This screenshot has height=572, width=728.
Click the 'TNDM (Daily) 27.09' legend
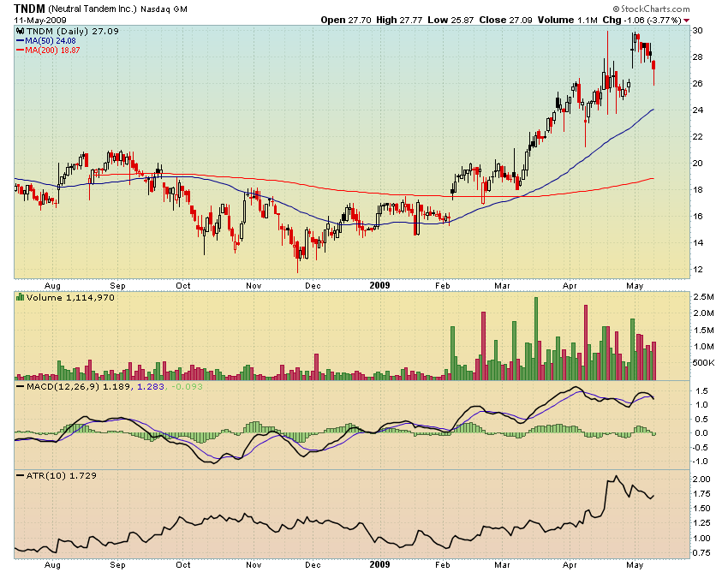tap(72, 31)
